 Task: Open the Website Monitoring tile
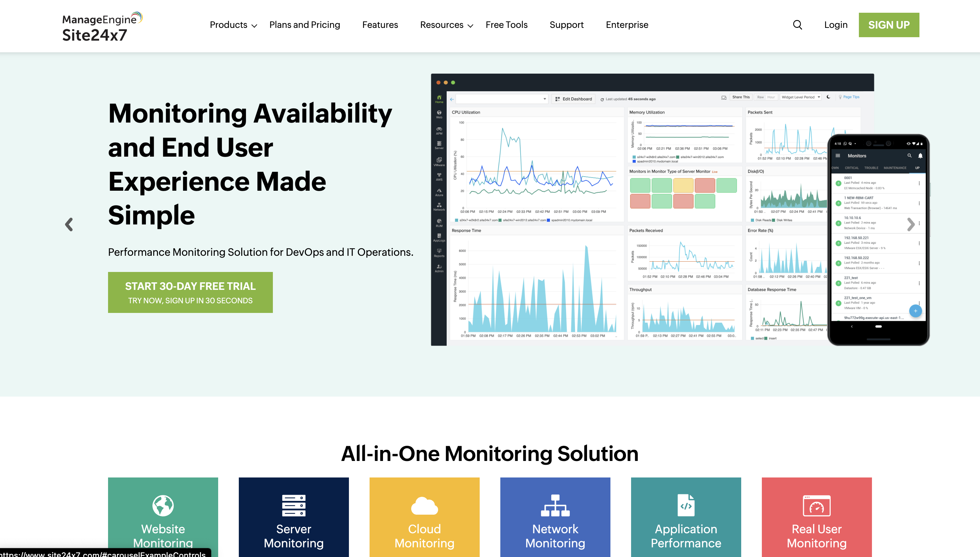[163, 517]
